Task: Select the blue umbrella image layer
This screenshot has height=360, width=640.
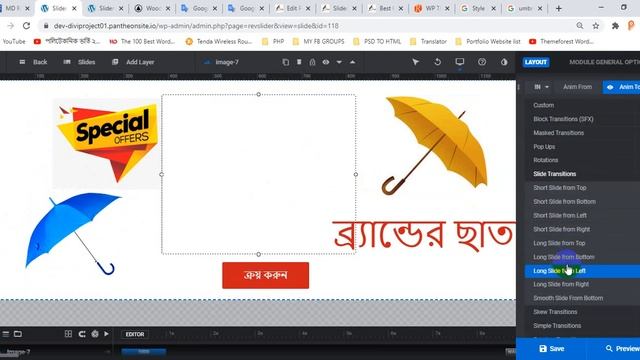Action: 73,233
